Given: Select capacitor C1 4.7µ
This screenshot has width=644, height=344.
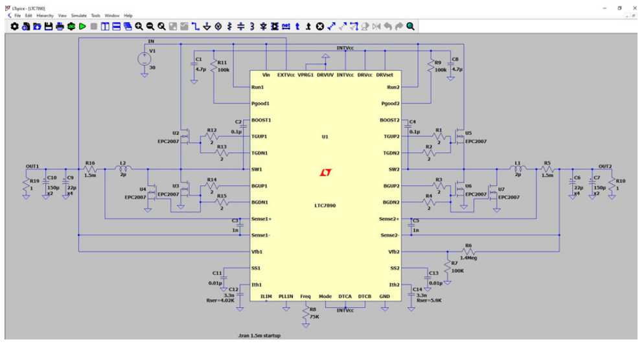Looking at the screenshot, I should pyautogui.click(x=194, y=64).
